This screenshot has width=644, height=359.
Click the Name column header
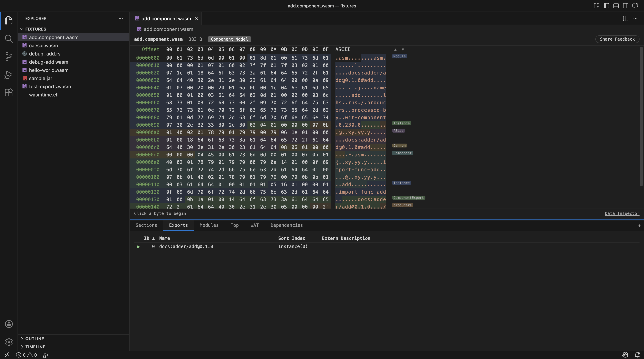click(x=165, y=238)
